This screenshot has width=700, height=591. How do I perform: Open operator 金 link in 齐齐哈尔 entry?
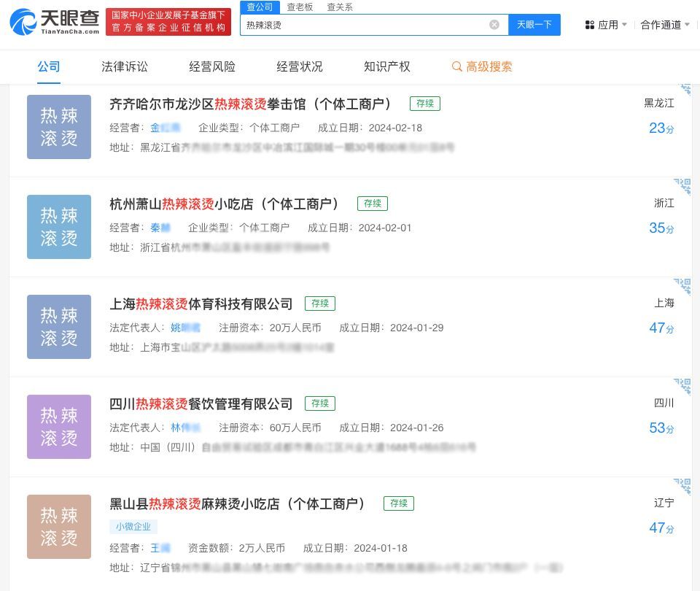click(166, 128)
